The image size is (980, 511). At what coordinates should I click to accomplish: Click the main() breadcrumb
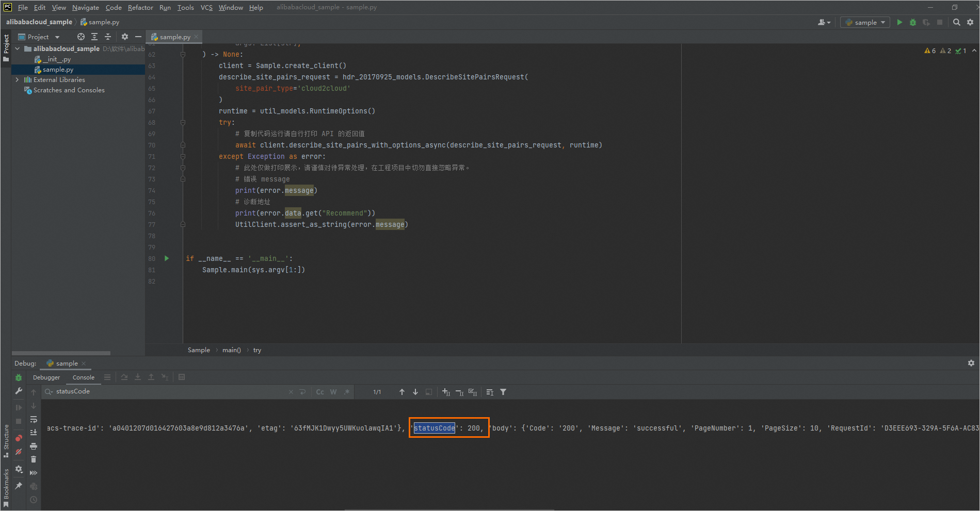(x=232, y=350)
